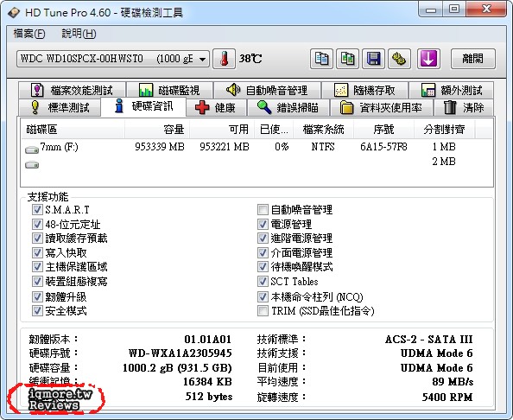
Task: Click the ACS-2 - SATA III standard text
Action: point(429,339)
